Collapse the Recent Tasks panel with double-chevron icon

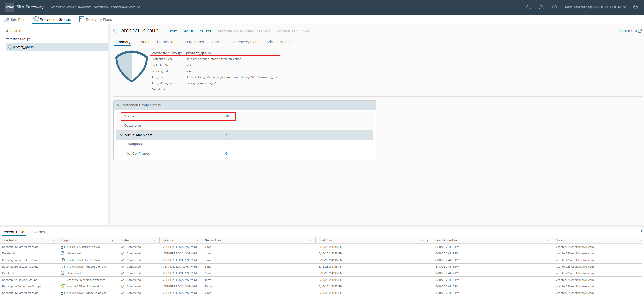tap(641, 231)
